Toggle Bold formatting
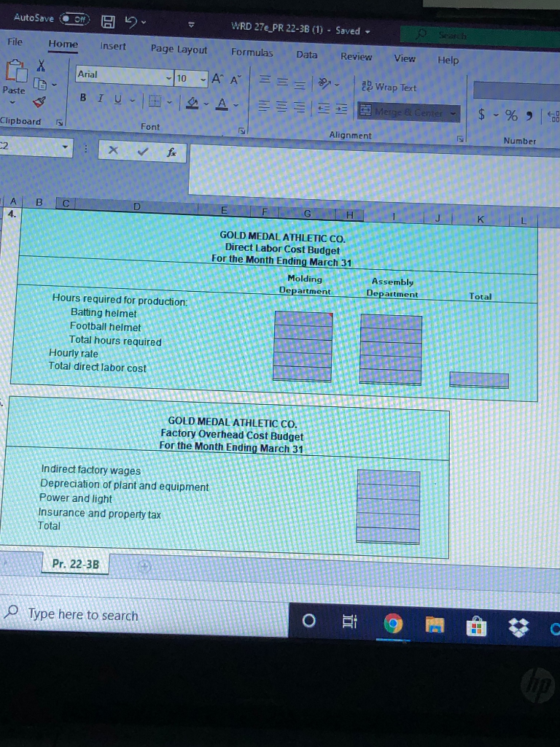The image size is (560, 747). [83, 97]
